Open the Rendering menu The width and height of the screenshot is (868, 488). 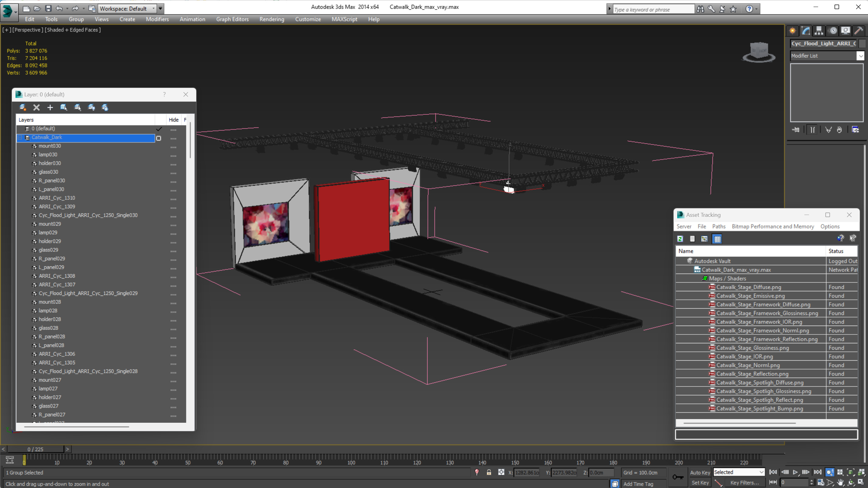point(272,19)
